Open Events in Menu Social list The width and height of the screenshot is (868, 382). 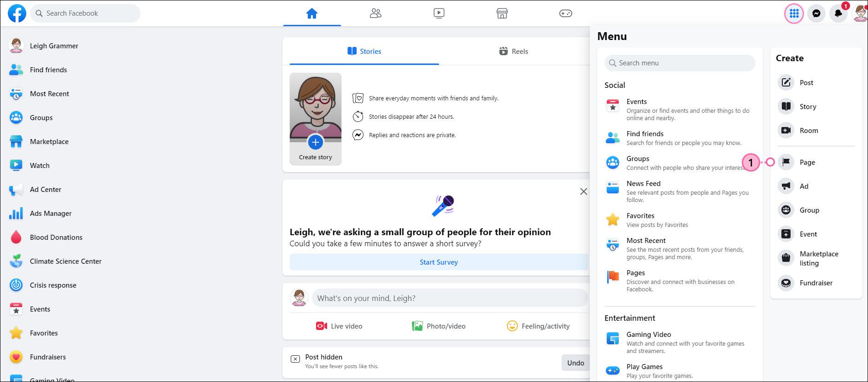pos(680,110)
